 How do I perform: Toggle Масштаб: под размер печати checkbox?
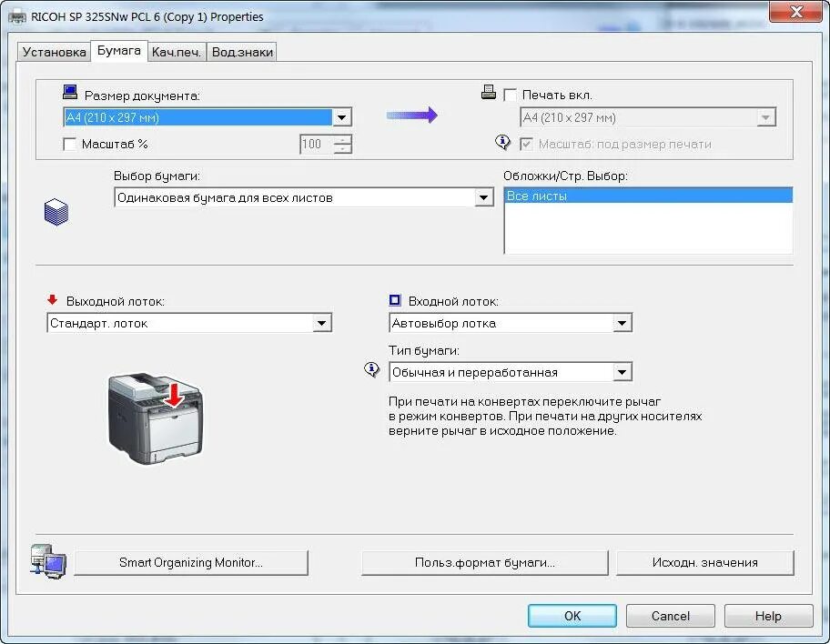(526, 144)
